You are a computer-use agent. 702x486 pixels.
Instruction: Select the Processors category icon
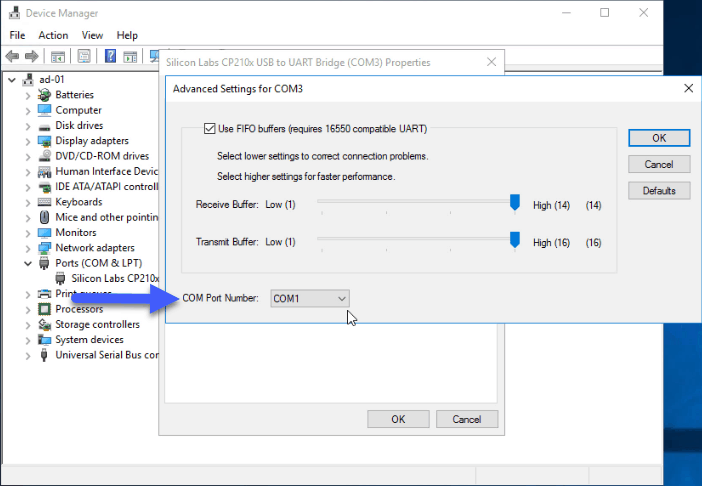point(44,309)
